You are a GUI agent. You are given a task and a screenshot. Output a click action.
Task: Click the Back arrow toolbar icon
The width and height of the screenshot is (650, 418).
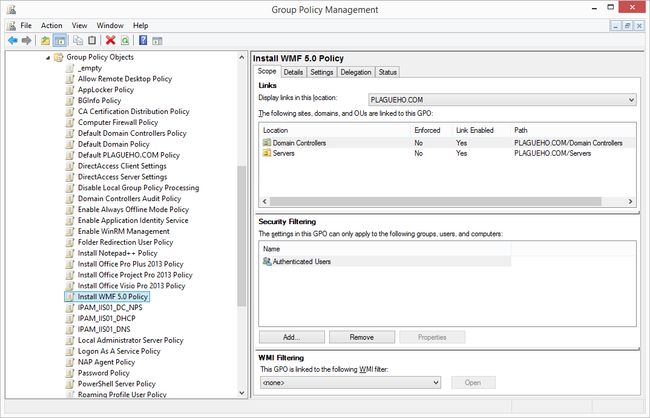pos(12,40)
